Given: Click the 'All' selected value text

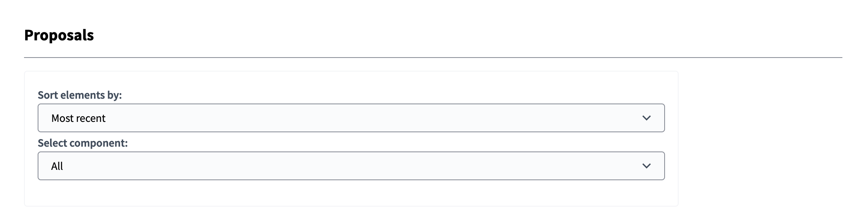Looking at the screenshot, I should coord(57,166).
